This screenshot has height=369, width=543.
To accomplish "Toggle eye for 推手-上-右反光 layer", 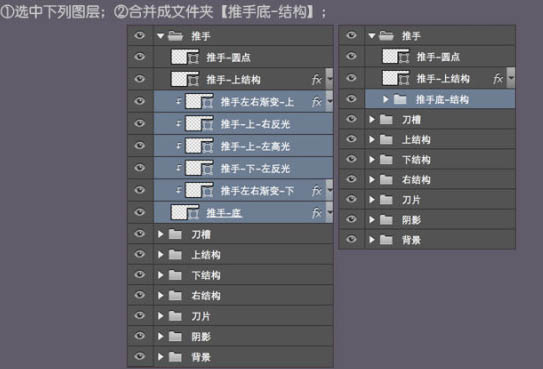I will 140,123.
